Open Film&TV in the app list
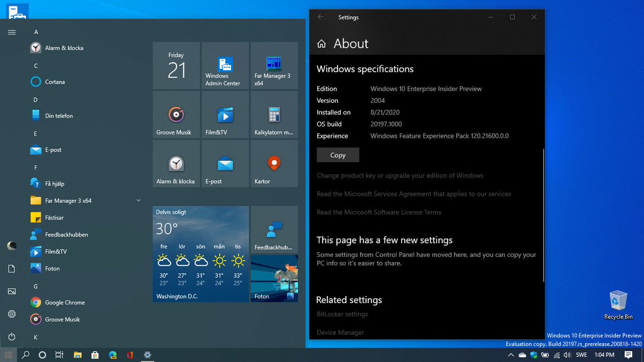644x362 pixels. coord(86,251)
